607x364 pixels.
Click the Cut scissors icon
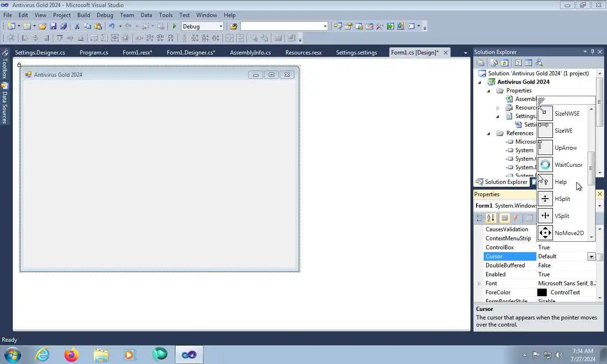[77, 27]
